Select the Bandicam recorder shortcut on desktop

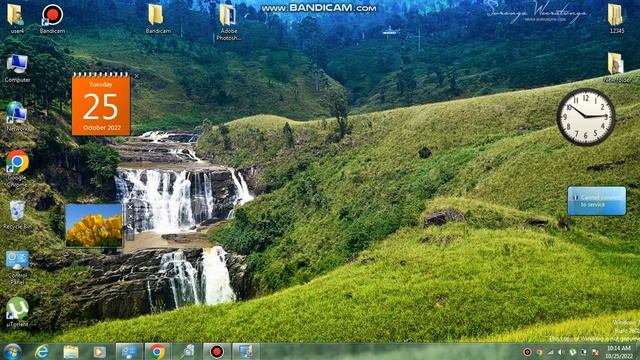[x=52, y=16]
